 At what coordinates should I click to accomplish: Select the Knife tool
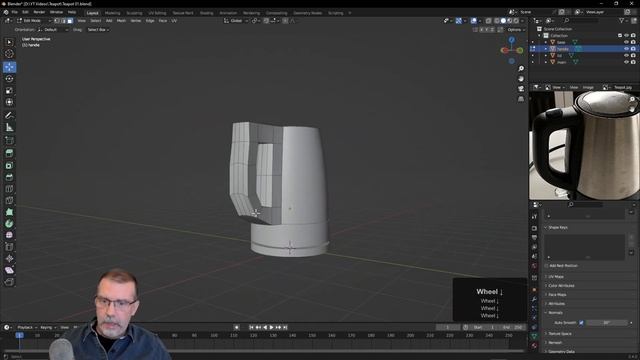(9, 200)
